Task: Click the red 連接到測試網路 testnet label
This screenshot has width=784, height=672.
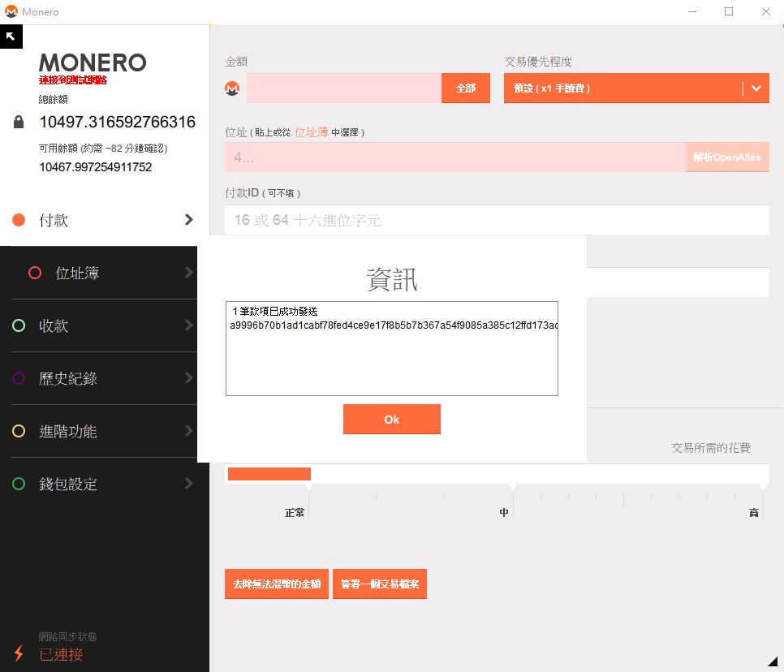Action: click(x=73, y=80)
